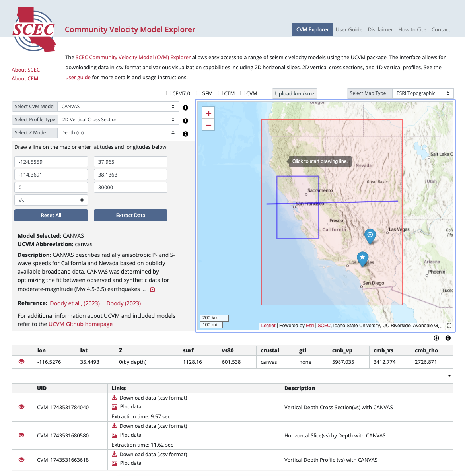Click the blue star marker near Los Angeles

362,258
